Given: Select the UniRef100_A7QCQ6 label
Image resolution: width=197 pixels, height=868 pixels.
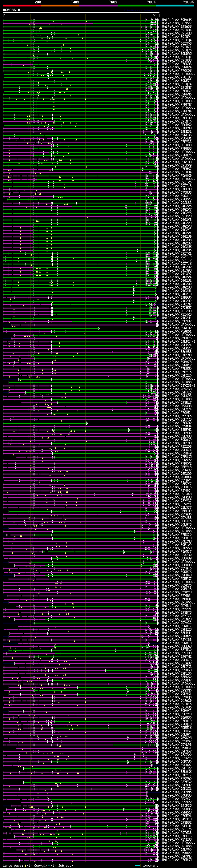Looking at the screenshot, I should pyautogui.click(x=177, y=71).
